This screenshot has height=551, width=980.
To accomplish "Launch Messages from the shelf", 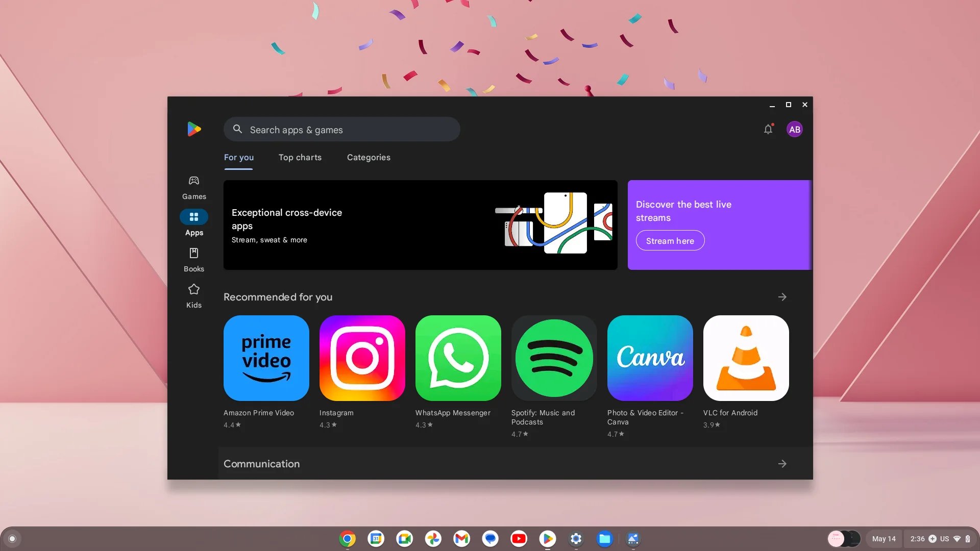I will [491, 539].
